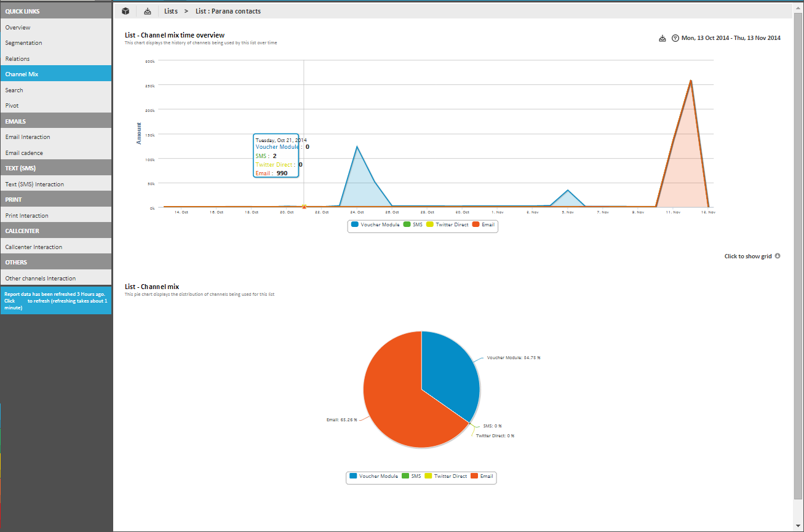Navigate to Lists in the breadcrumb
Viewport: 804px width, 532px height.
(x=171, y=11)
